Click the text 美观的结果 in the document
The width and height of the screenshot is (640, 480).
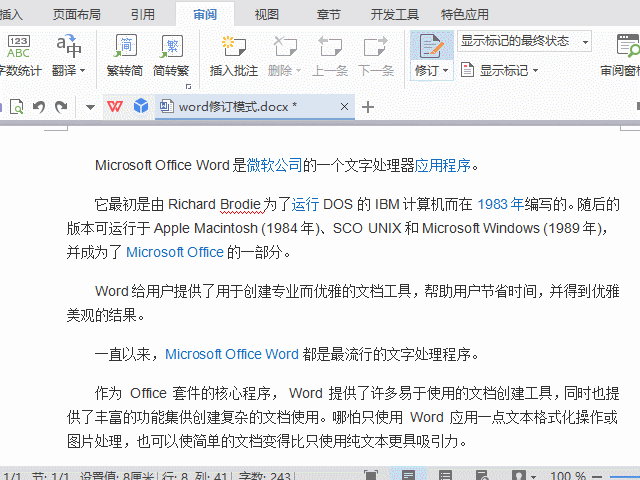coord(101,315)
